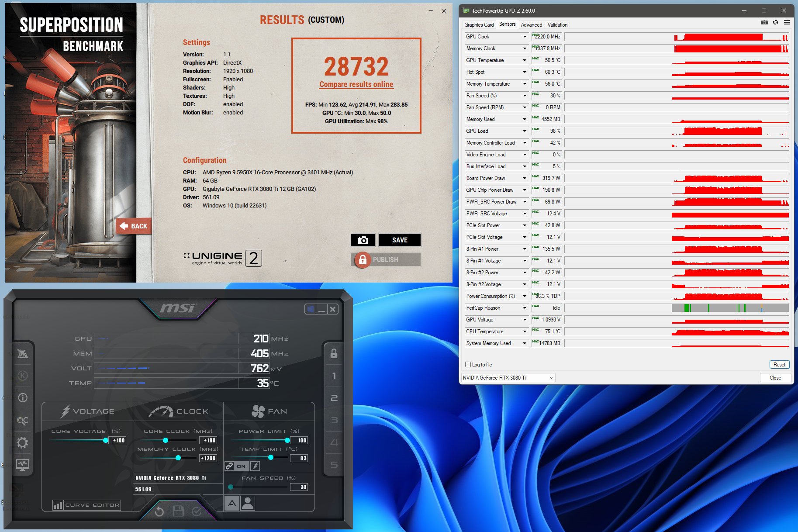
Task: Expand the GPU Clock sensor dropdown
Action: point(525,37)
